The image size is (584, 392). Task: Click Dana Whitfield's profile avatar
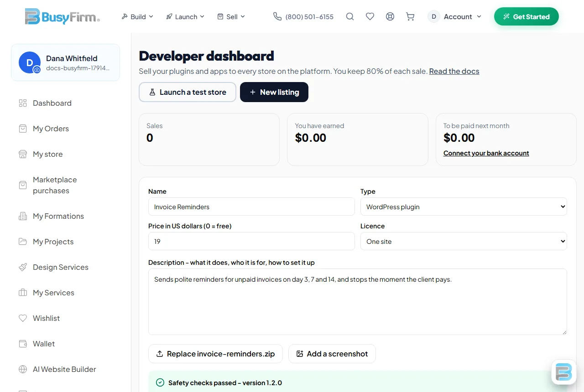click(30, 62)
